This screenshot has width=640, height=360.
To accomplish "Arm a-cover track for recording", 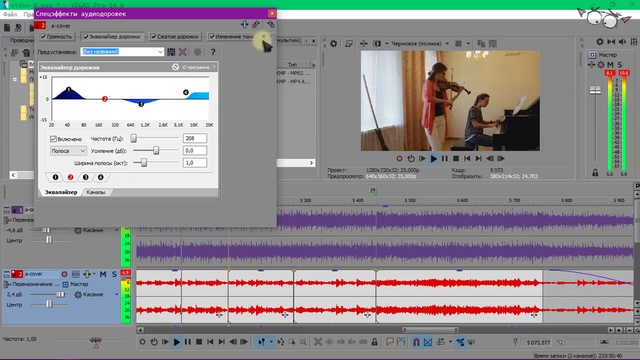I will pos(64,274).
